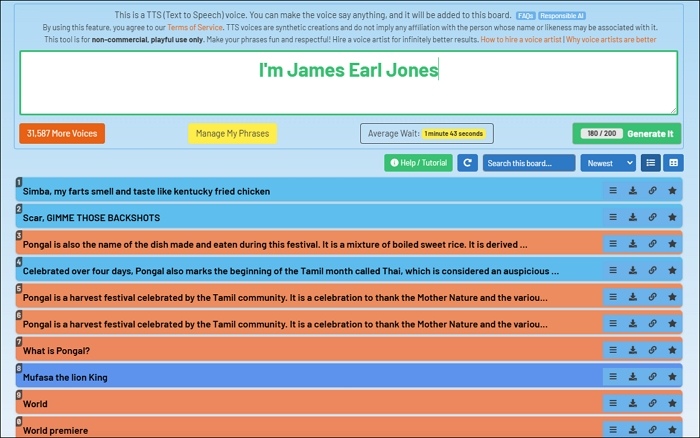
Task: Star the Simba kentucky fried chicken phrase
Action: (672, 191)
